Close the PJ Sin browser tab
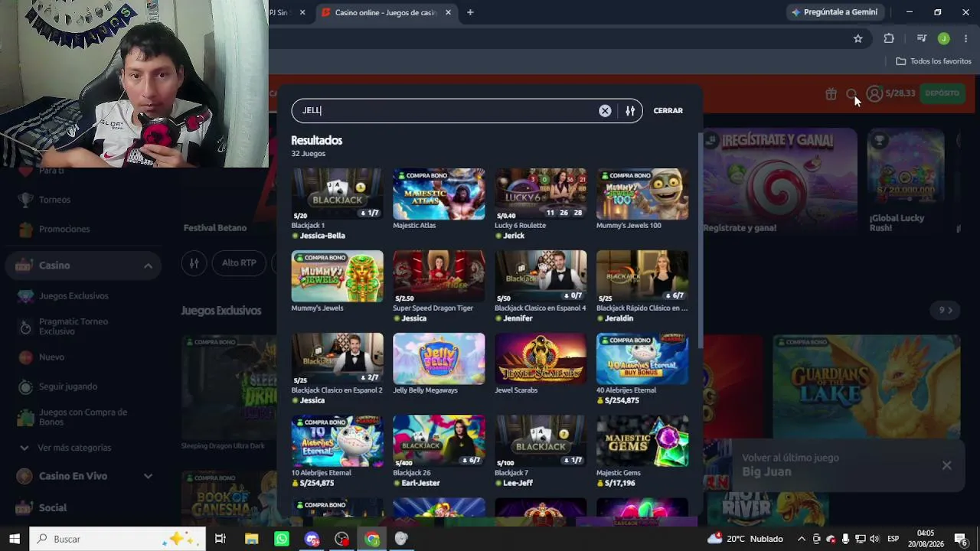 302,12
